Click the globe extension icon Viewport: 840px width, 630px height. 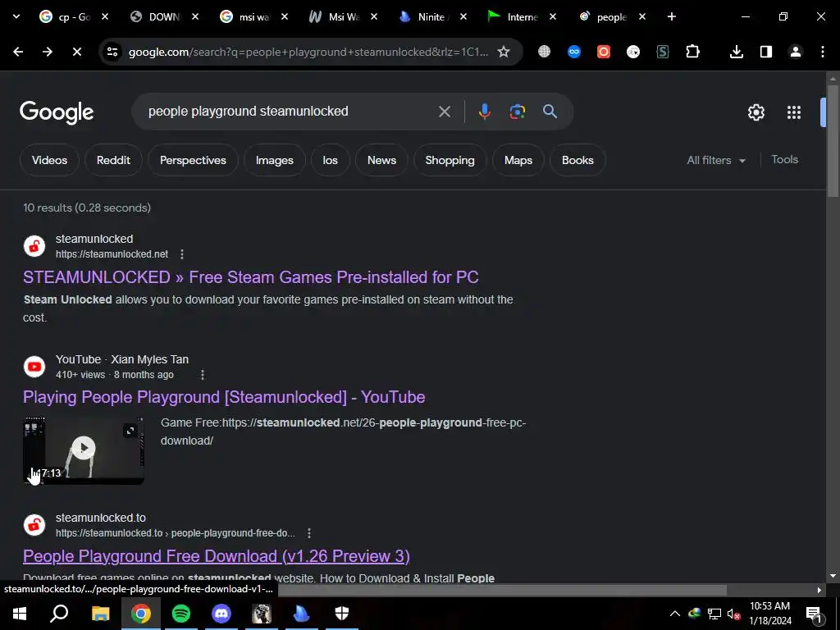[545, 52]
